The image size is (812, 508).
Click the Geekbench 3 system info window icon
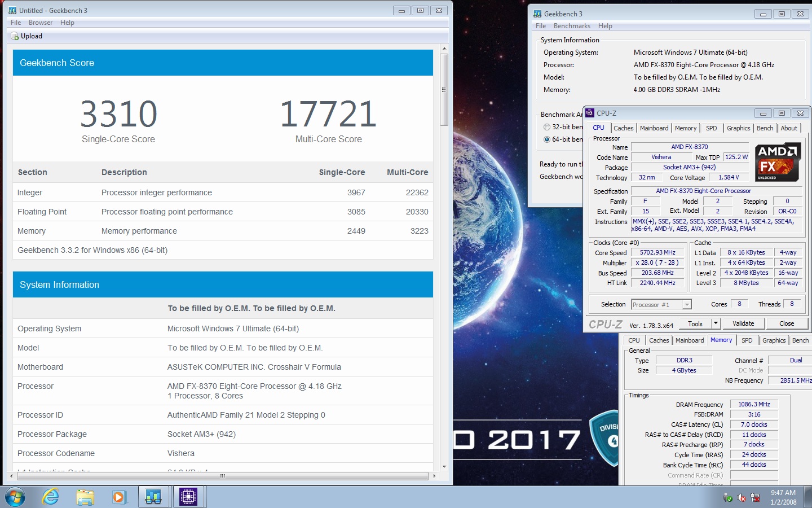pos(537,14)
